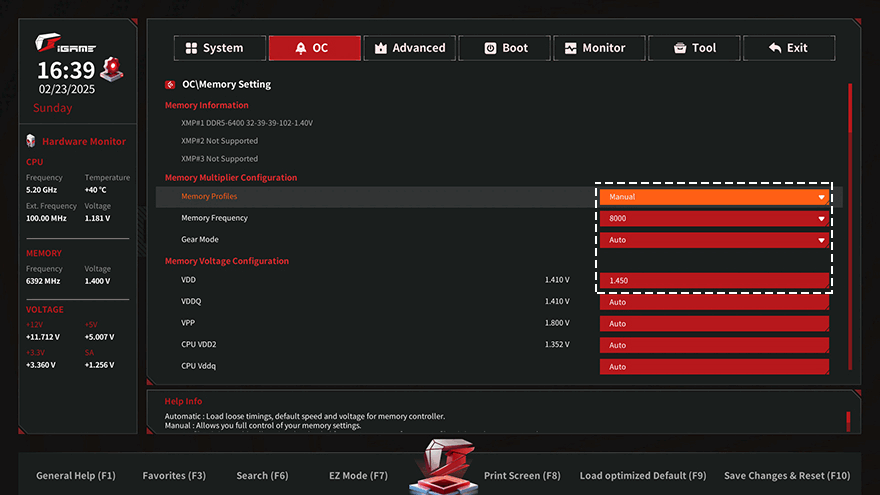
Task: Click the Exit back-arrow icon
Action: 775,48
